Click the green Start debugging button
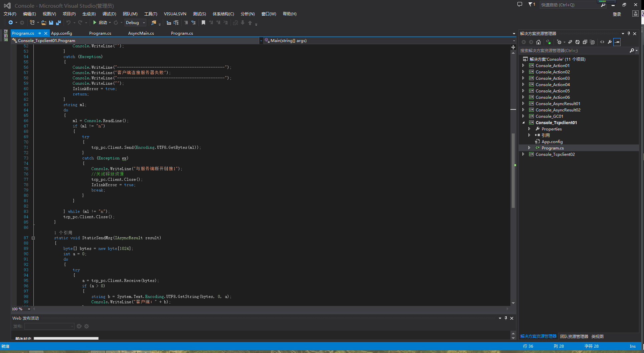 coord(95,23)
